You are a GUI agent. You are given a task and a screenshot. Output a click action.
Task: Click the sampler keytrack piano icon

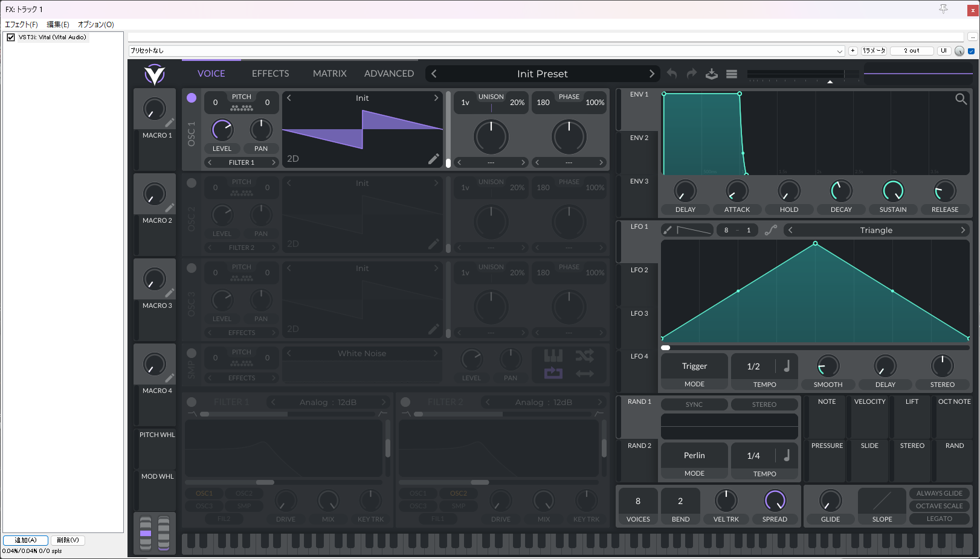click(x=553, y=356)
